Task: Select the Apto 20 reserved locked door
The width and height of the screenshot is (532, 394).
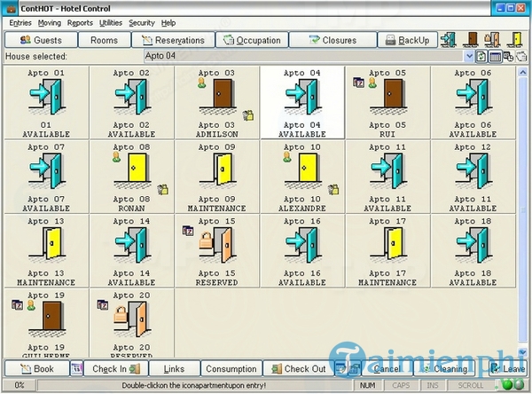Action: tap(131, 320)
